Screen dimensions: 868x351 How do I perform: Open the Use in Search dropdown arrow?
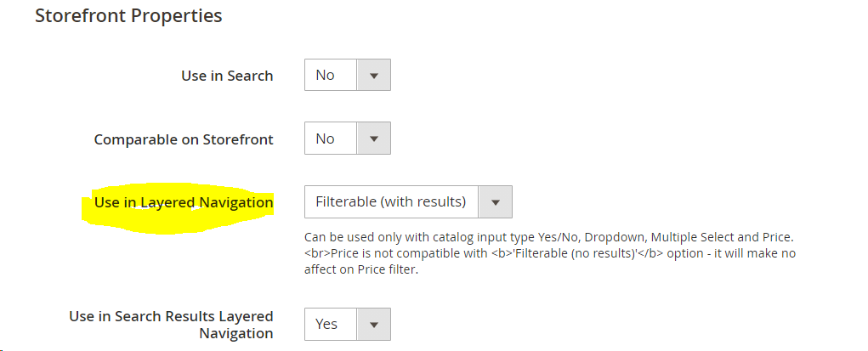click(x=373, y=75)
